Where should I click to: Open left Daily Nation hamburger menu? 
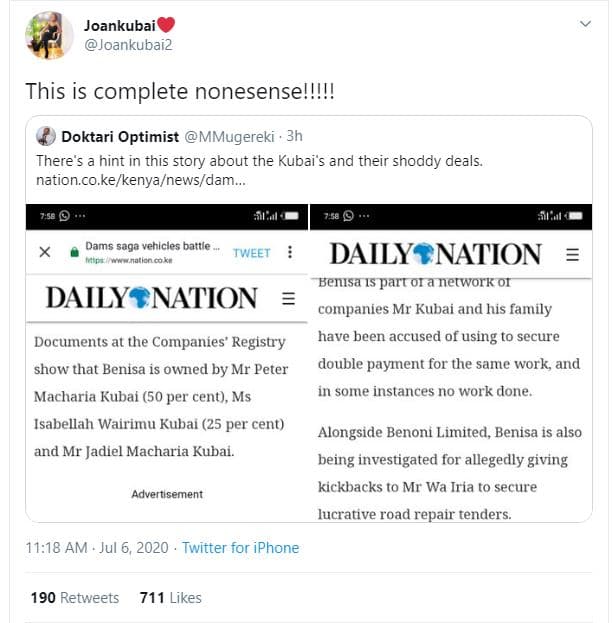(x=288, y=298)
